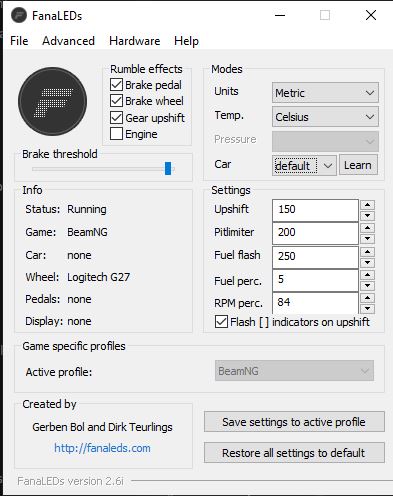This screenshot has height=496, width=393.
Task: Click the large FanaLEDs logo image
Action: coord(52,101)
